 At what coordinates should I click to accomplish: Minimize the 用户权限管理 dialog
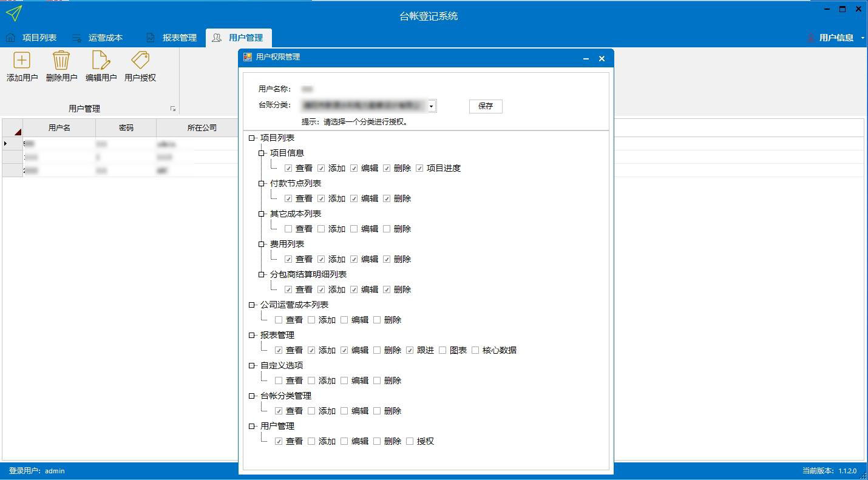(586, 58)
